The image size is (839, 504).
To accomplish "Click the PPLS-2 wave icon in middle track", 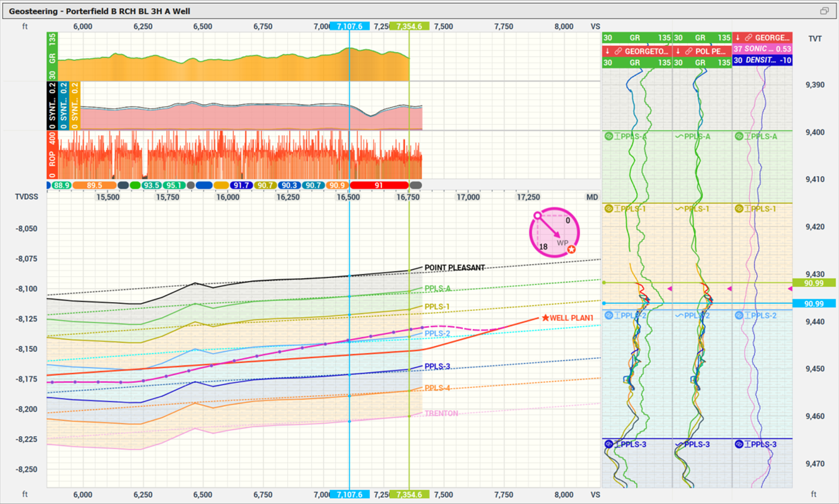I will [x=679, y=316].
